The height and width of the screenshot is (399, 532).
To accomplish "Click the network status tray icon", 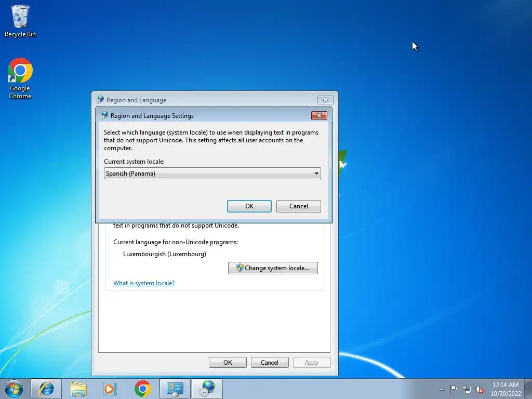I will pos(467,389).
